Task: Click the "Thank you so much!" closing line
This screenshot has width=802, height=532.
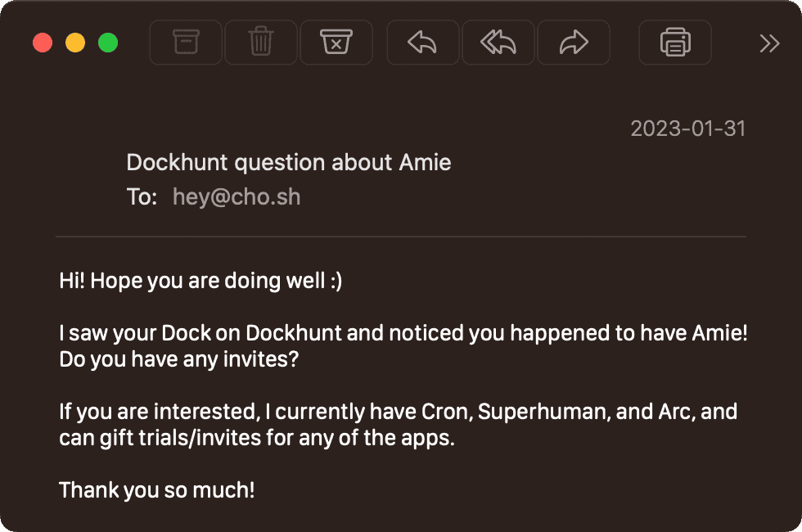Action: coord(157,490)
